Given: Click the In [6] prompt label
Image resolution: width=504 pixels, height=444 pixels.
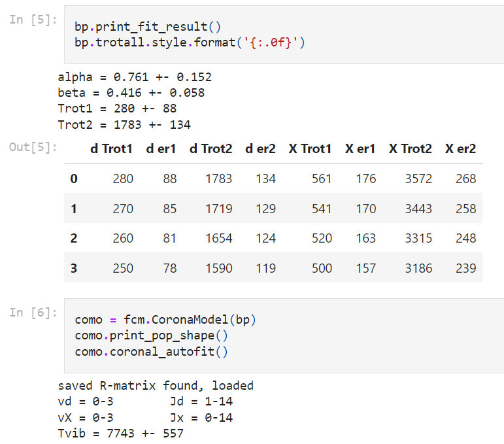Looking at the screenshot, I should [x=33, y=313].
